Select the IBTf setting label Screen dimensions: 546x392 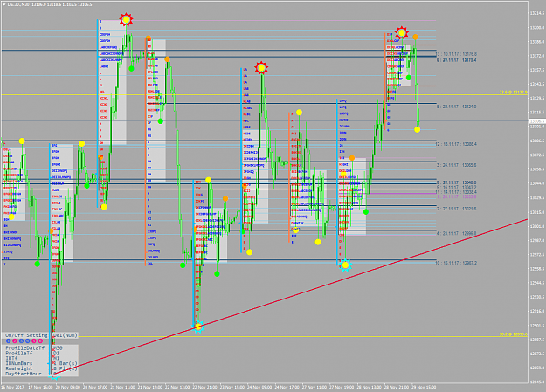tap(11, 358)
